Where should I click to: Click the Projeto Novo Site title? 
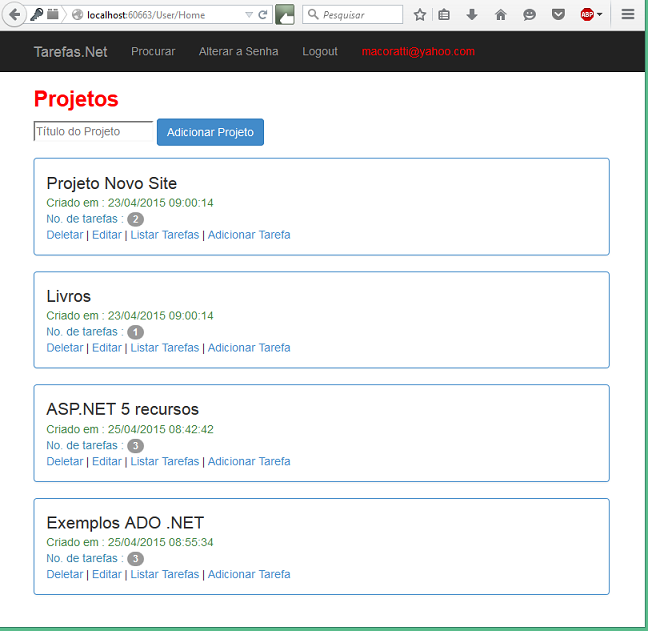(112, 183)
